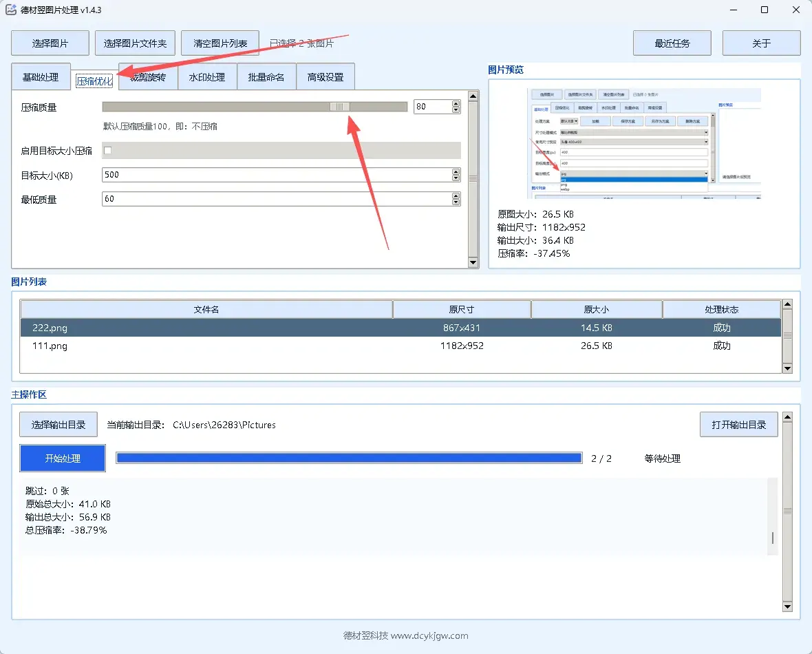Click 打开输出目录 to open output folder
The height and width of the screenshot is (654, 812).
pyautogui.click(x=739, y=425)
